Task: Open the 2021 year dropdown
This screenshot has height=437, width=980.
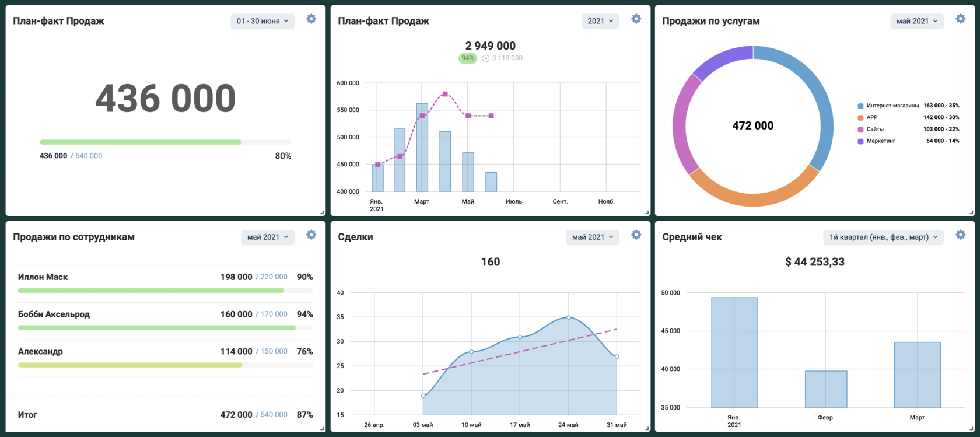Action: tap(600, 21)
